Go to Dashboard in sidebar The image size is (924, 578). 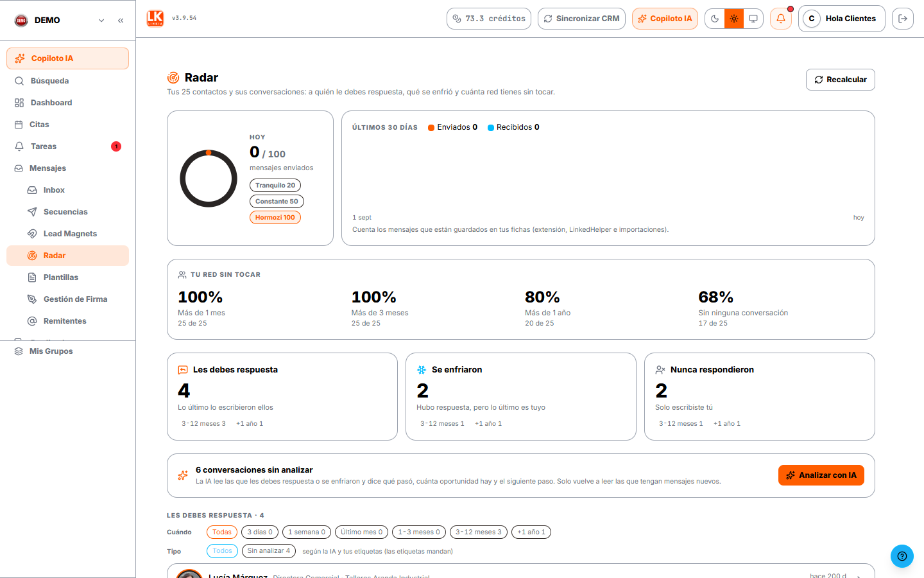click(x=67, y=103)
